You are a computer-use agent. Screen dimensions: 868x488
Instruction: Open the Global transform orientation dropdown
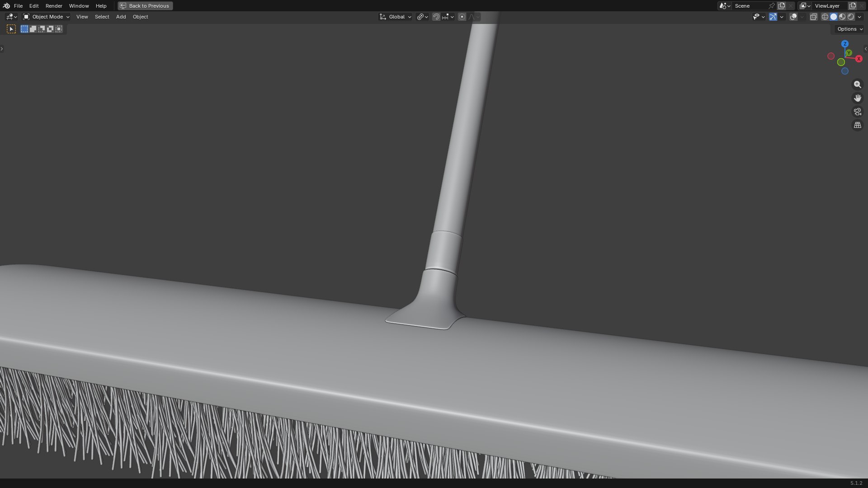point(396,17)
